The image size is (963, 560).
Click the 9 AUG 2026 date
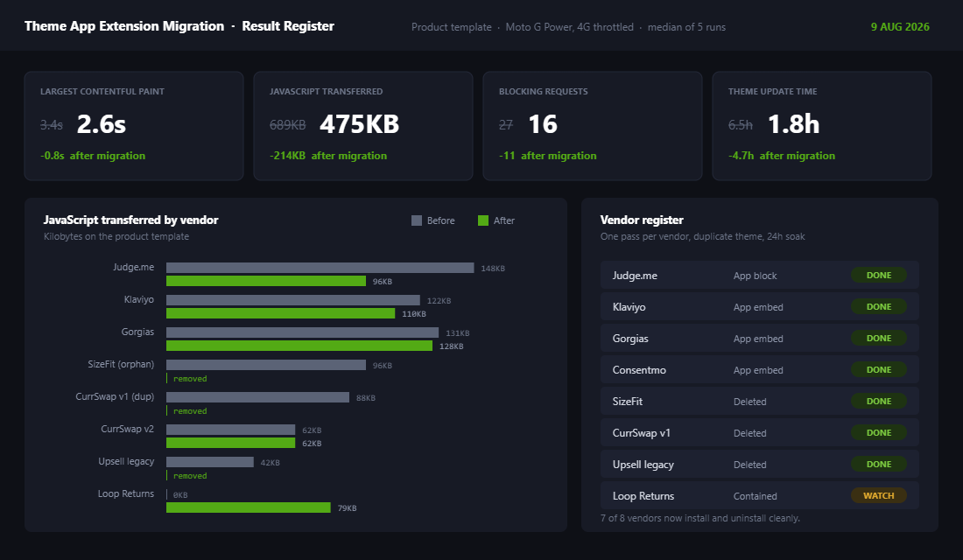click(900, 27)
